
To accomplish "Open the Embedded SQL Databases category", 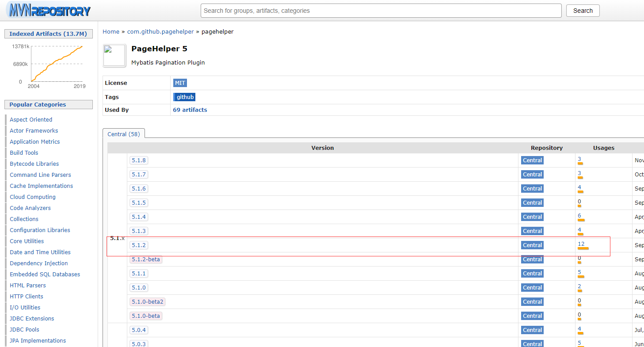I will [45, 274].
